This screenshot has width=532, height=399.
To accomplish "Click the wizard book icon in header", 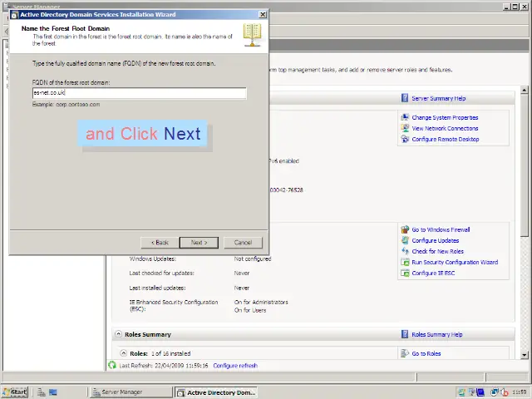I will (x=252, y=35).
